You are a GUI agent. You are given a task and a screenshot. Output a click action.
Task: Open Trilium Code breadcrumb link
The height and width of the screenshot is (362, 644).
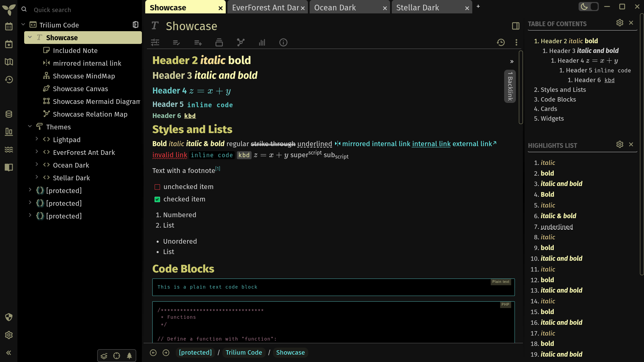tap(244, 353)
